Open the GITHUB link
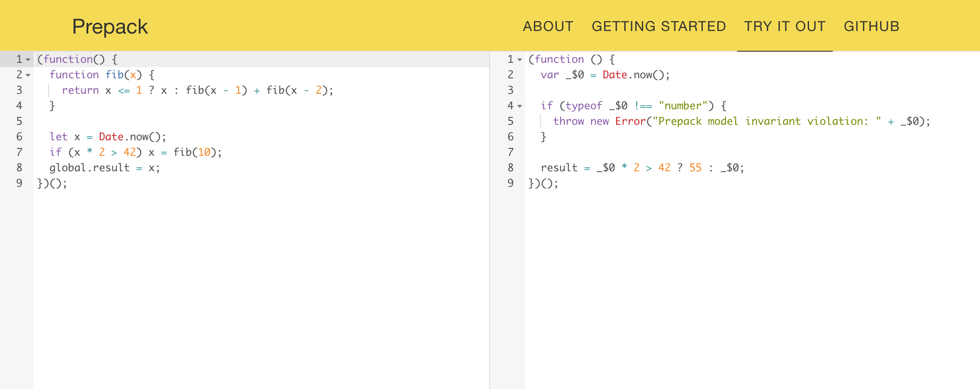Screen dimensions: 980x389 (x=871, y=26)
